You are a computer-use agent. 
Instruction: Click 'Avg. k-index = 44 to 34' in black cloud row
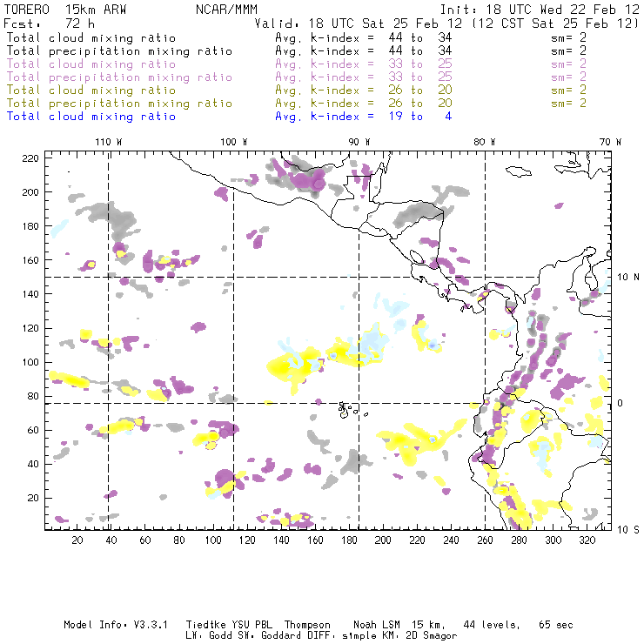tap(364, 38)
